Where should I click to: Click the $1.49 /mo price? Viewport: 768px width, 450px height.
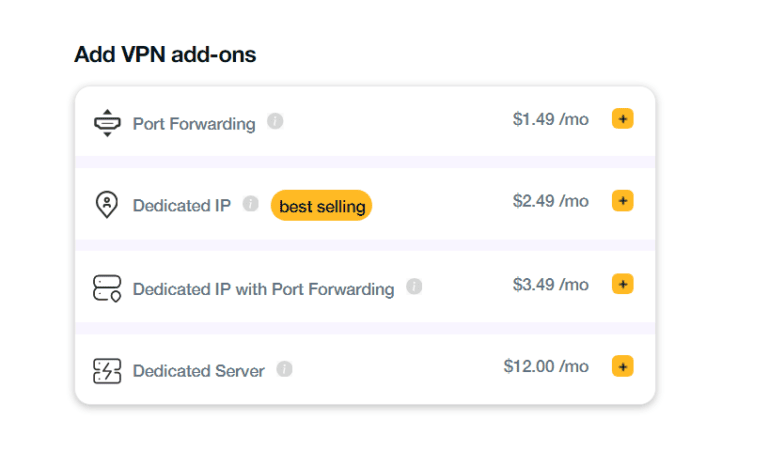pyautogui.click(x=551, y=120)
